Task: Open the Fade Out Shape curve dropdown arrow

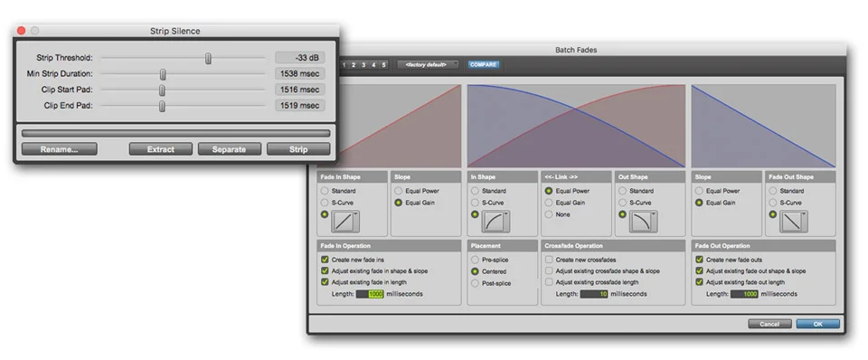Action: pos(805,214)
